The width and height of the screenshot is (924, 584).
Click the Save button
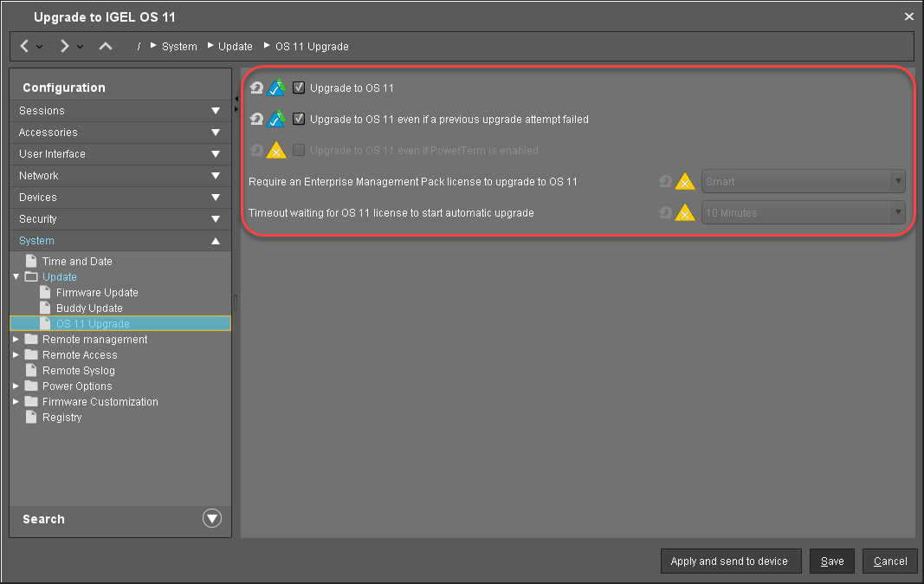tap(832, 561)
